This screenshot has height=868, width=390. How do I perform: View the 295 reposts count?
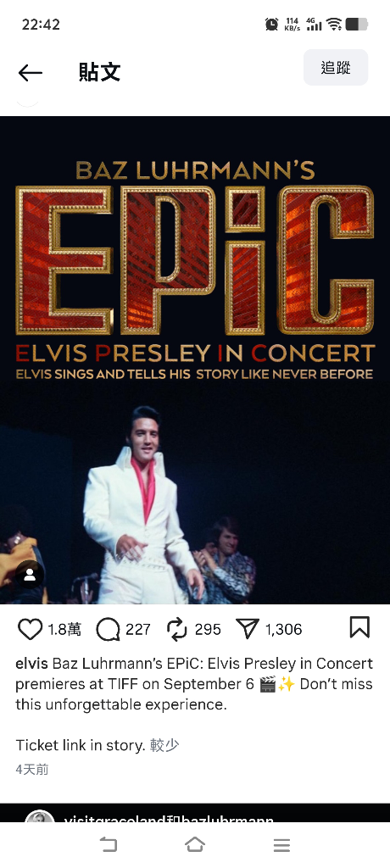pyautogui.click(x=208, y=630)
